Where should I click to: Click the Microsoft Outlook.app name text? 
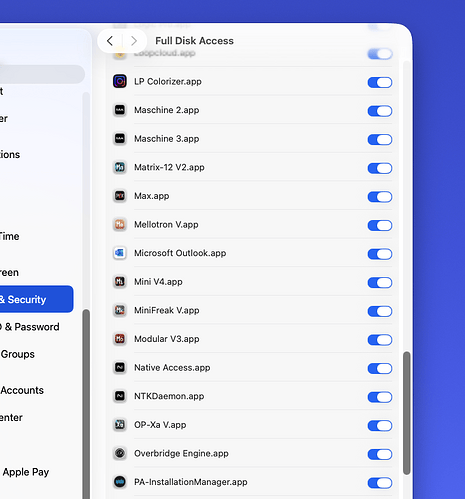[180, 253]
